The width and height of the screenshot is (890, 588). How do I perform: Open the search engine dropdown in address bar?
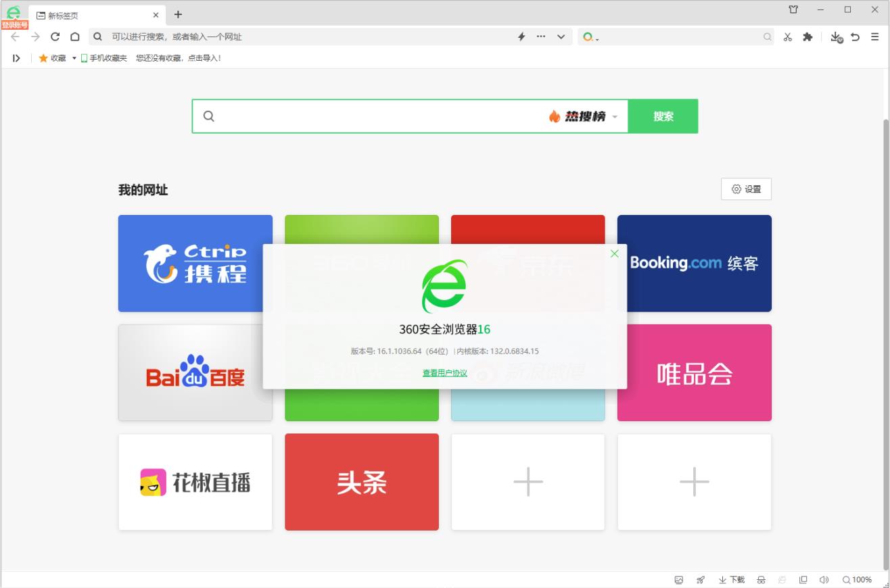point(590,37)
